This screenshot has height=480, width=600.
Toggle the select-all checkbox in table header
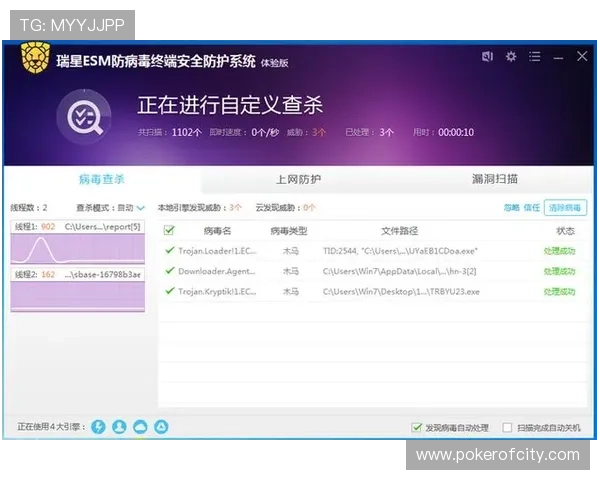[x=169, y=230]
